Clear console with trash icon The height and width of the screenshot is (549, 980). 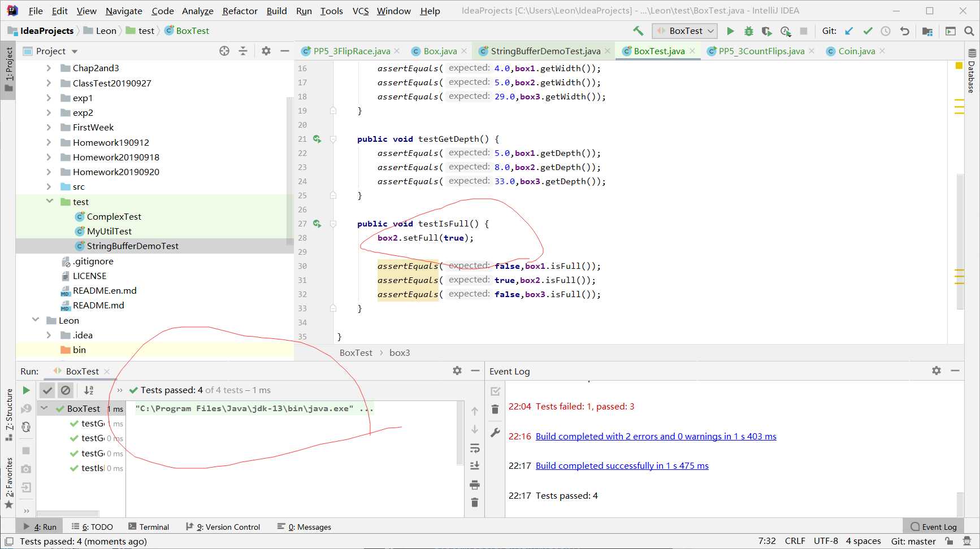coord(475,503)
